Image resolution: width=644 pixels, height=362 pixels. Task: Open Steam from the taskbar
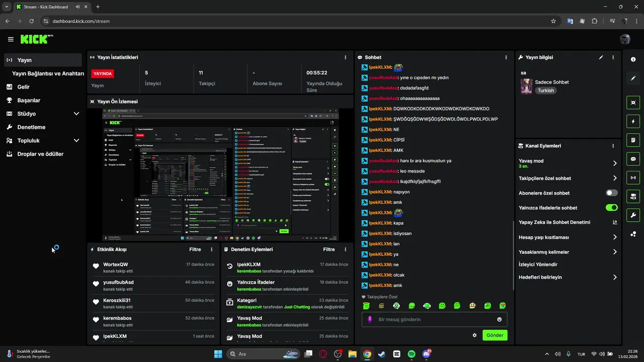(382, 354)
